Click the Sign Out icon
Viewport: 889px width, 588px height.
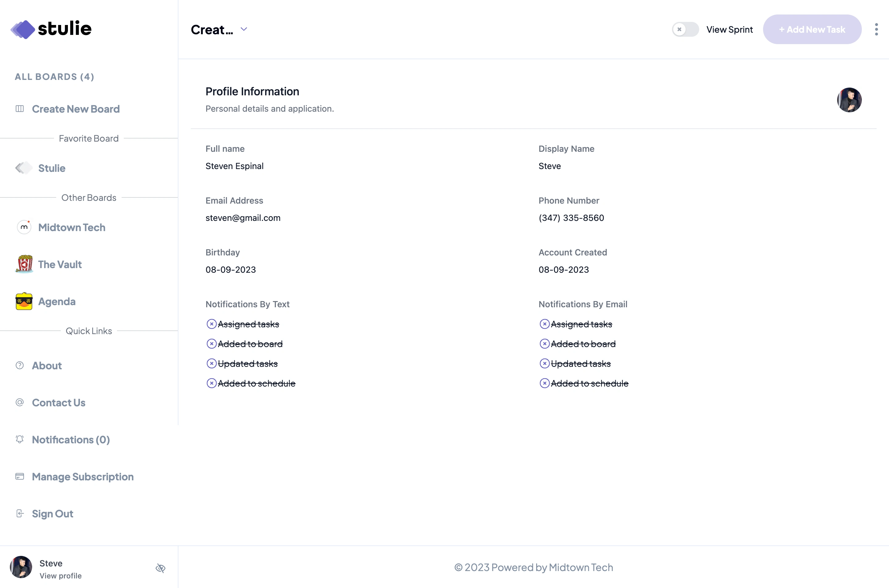pos(20,513)
